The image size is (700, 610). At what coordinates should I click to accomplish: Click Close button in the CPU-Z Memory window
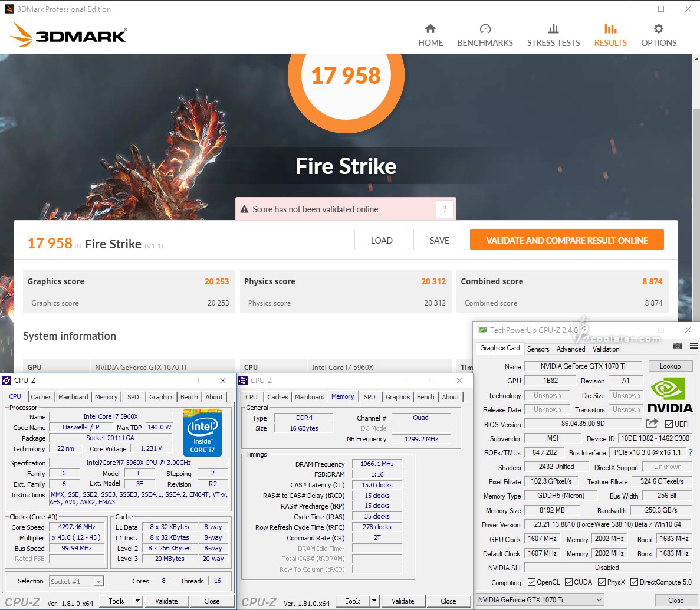point(448,601)
